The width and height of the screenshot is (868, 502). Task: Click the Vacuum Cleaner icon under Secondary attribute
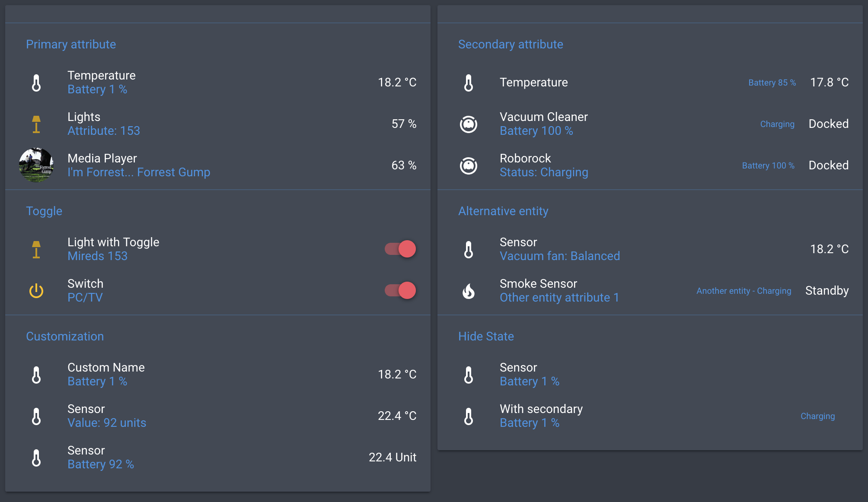[469, 124]
